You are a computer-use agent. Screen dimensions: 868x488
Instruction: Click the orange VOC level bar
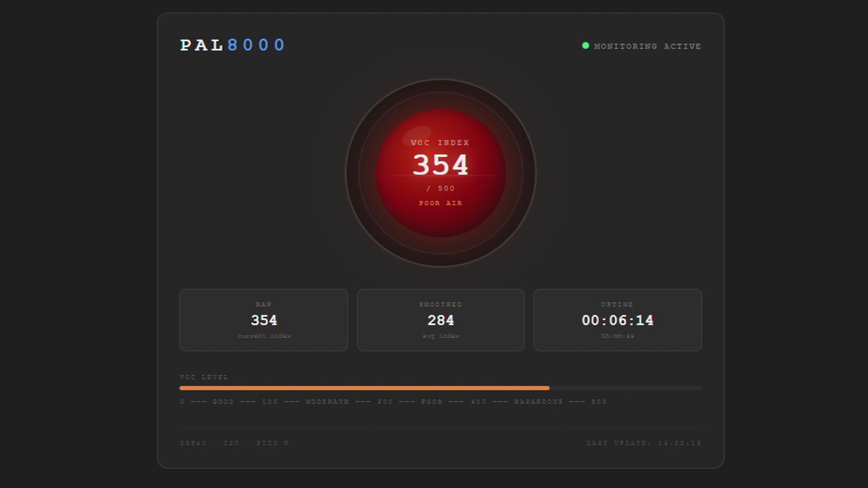(x=364, y=388)
